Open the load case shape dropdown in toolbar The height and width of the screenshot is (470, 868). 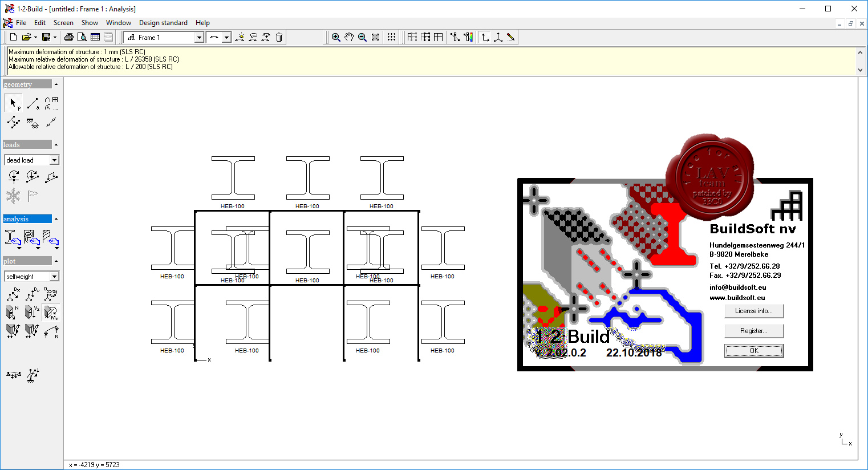226,38
